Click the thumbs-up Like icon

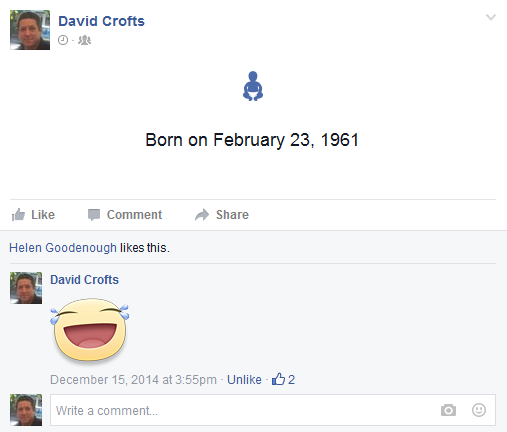[x=18, y=215]
